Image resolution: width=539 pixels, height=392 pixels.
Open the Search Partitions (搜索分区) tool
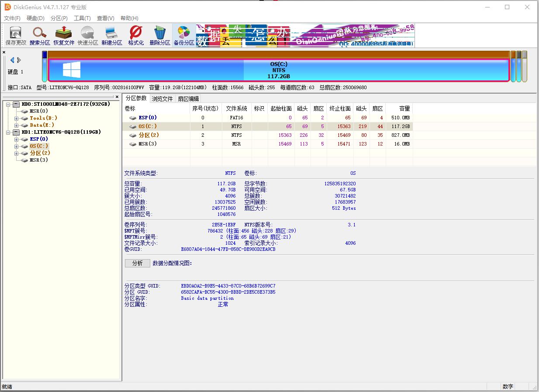tap(40, 36)
